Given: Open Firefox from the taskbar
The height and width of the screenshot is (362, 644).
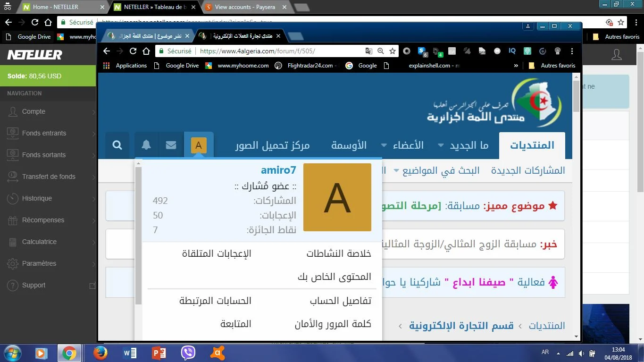Looking at the screenshot, I should (100, 353).
